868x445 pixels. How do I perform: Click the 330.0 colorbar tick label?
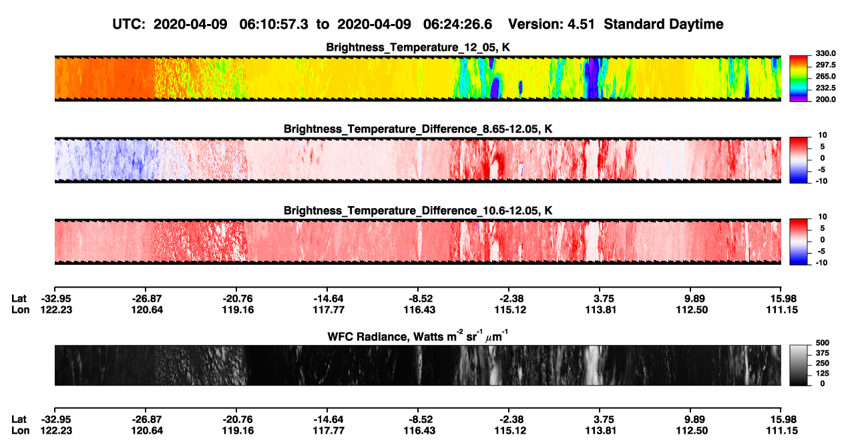(827, 53)
